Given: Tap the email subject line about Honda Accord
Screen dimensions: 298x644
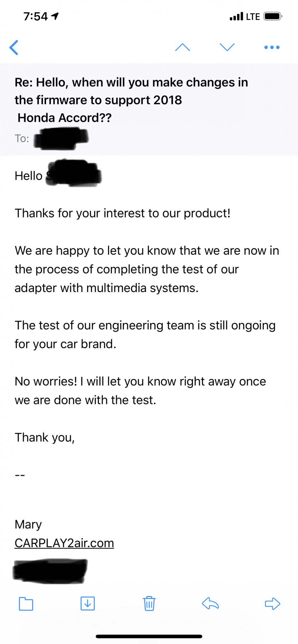Looking at the screenshot, I should tap(131, 100).
